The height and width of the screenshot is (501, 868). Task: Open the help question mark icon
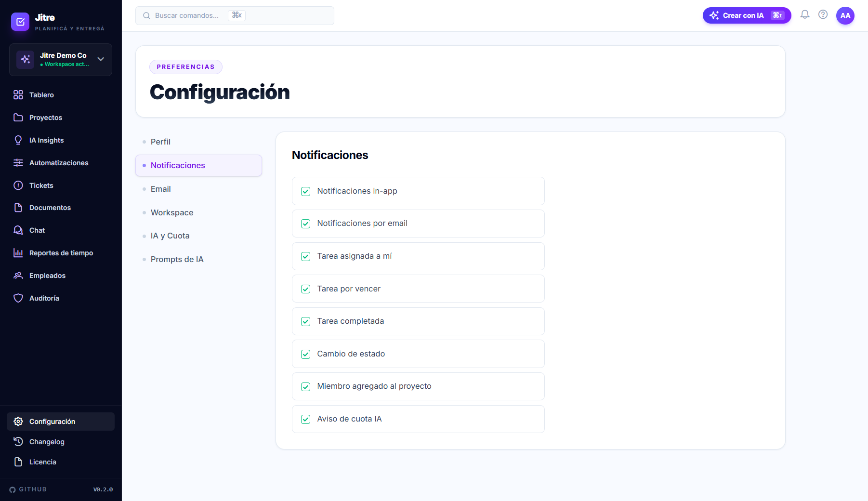click(x=823, y=15)
